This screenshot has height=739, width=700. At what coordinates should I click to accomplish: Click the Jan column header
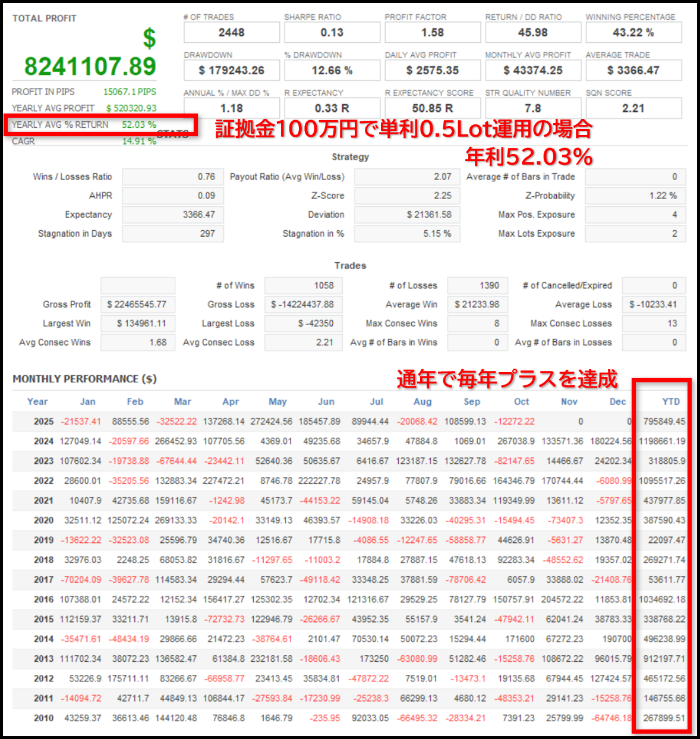click(x=88, y=401)
